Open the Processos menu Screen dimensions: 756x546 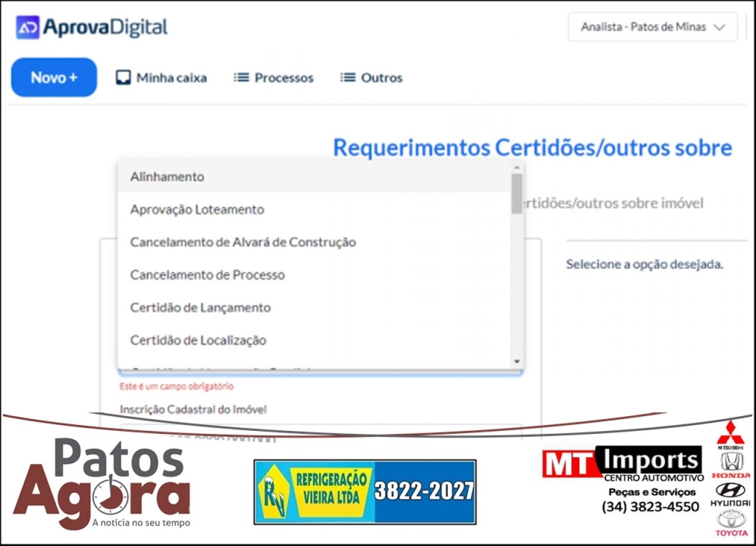(273, 78)
